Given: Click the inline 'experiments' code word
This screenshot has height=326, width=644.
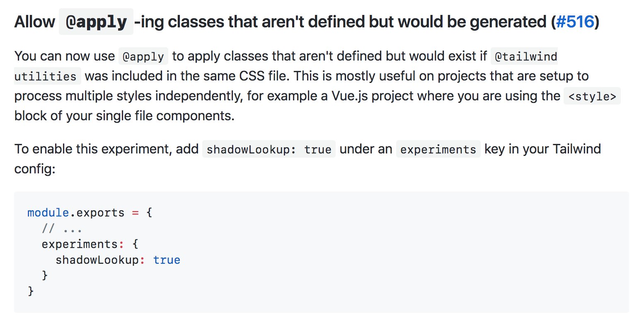Looking at the screenshot, I should 438,149.
